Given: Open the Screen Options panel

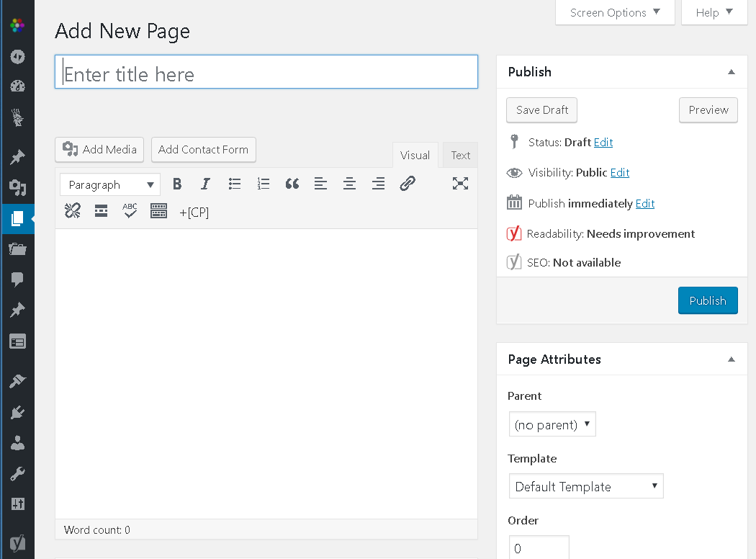Looking at the screenshot, I should pyautogui.click(x=615, y=12).
